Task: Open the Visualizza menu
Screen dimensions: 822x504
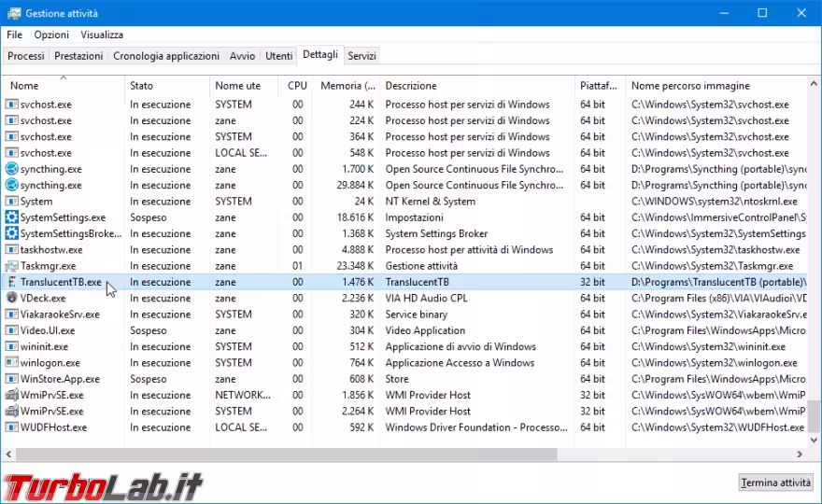Action: (101, 35)
